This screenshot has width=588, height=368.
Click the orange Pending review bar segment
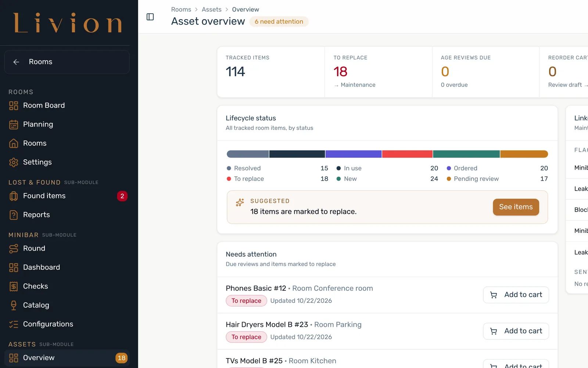[x=524, y=154]
